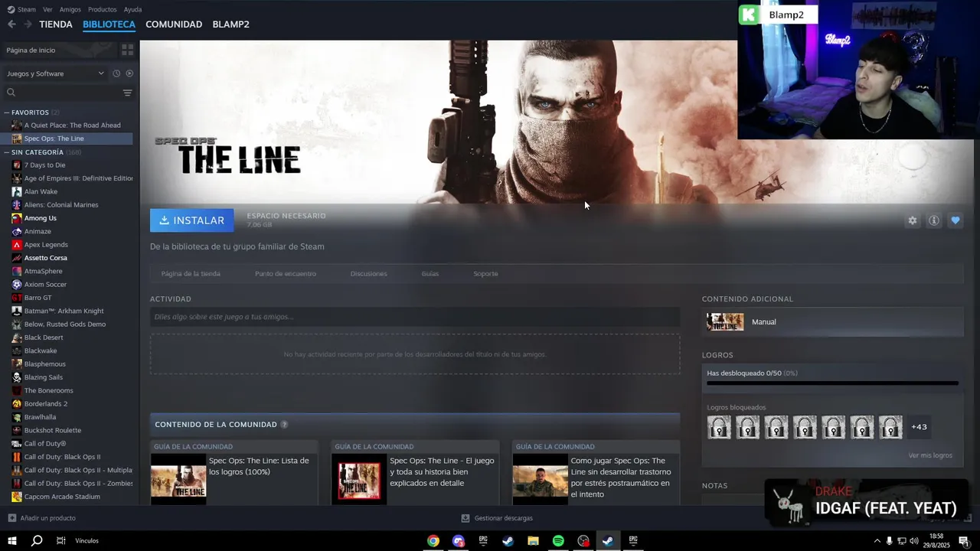Go forward with the right arrow
980x551 pixels.
pos(28,24)
